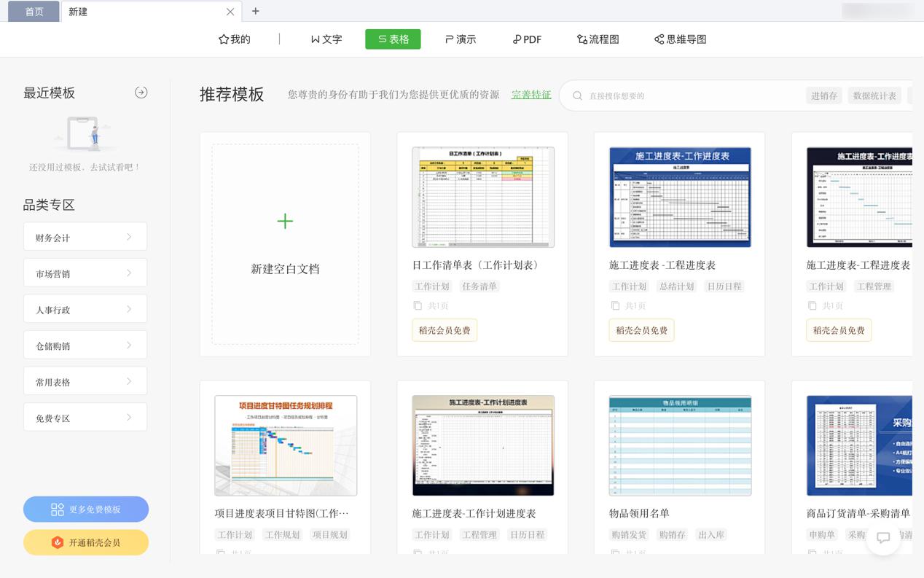Switch to 我的 section

point(235,39)
